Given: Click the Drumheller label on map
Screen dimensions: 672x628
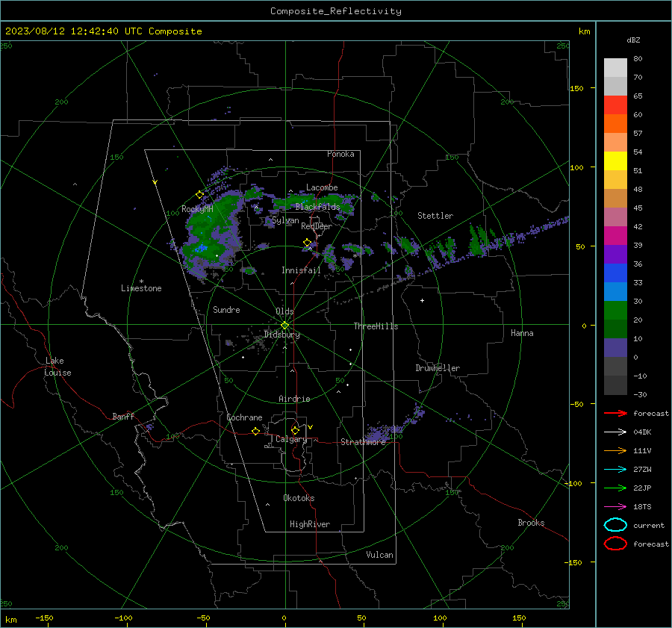Looking at the screenshot, I should pyautogui.click(x=438, y=368).
